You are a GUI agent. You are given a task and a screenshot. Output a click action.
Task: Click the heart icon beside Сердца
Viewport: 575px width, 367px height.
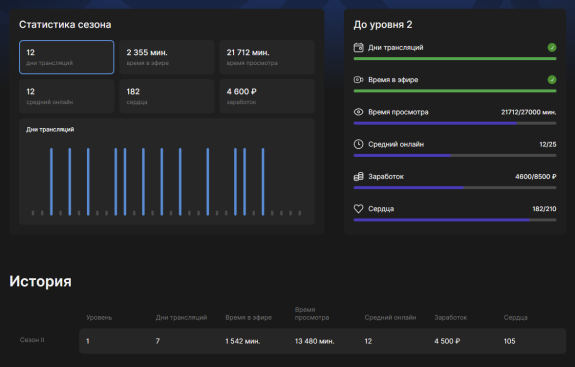click(358, 209)
